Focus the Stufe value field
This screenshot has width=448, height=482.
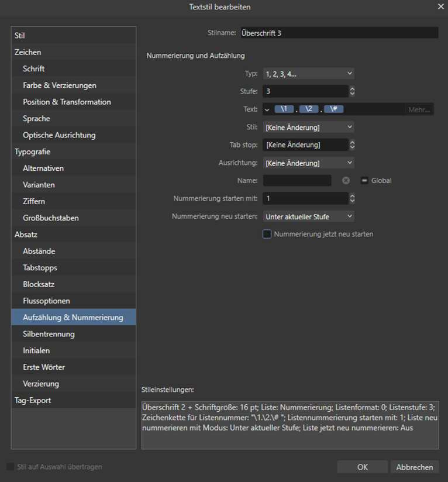pos(305,91)
